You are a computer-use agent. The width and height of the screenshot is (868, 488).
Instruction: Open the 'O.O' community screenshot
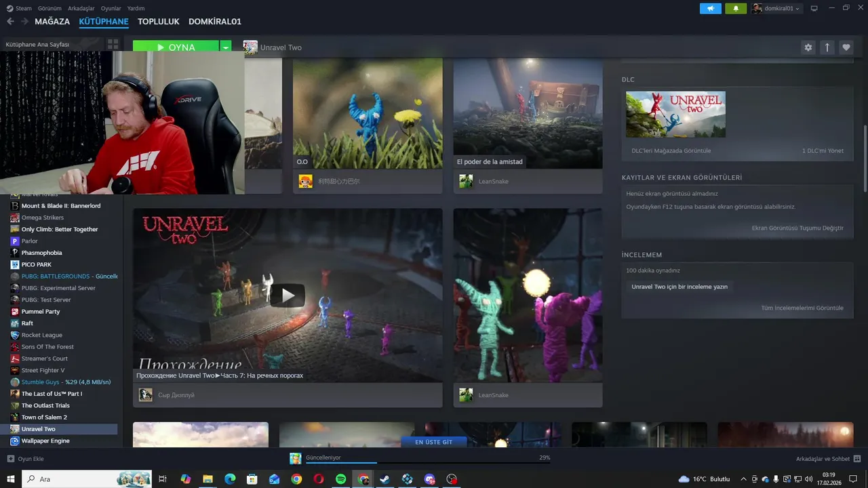click(x=368, y=113)
